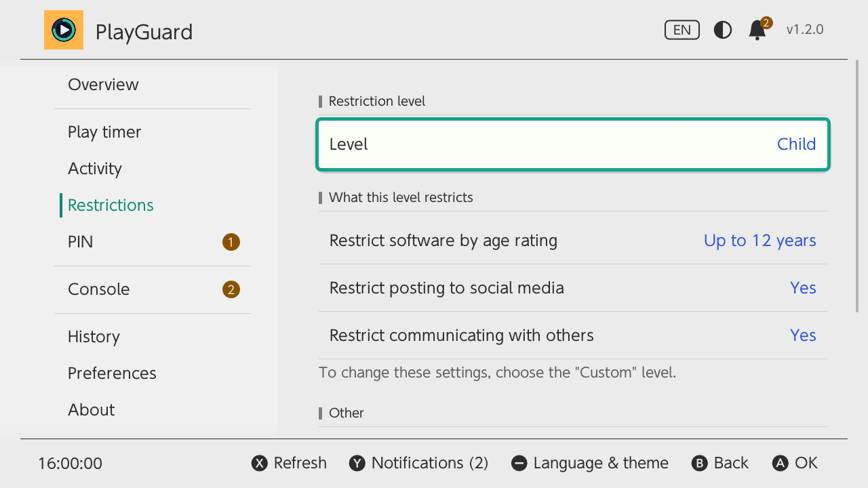This screenshot has height=488, width=868.
Task: Click the B Back footer button
Action: click(x=719, y=463)
